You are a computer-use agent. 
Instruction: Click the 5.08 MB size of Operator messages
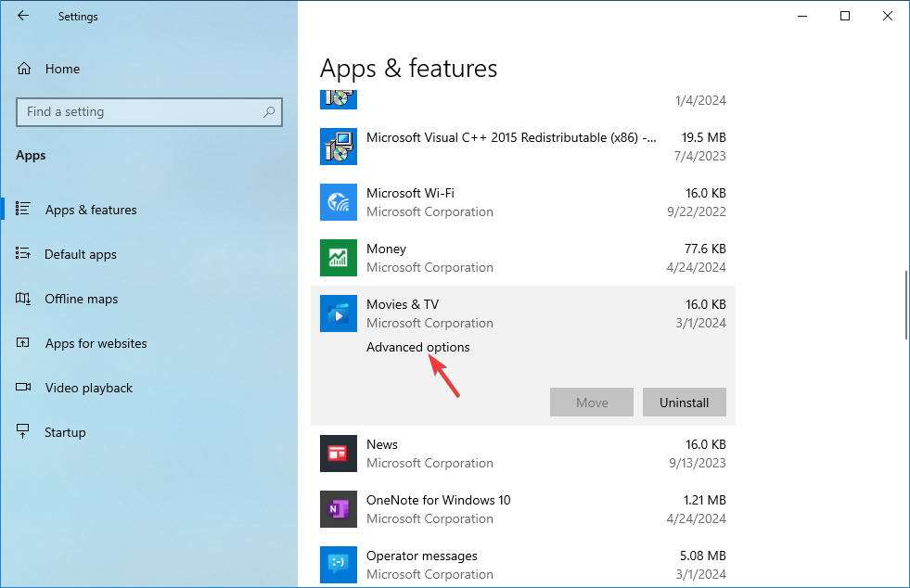tap(703, 556)
